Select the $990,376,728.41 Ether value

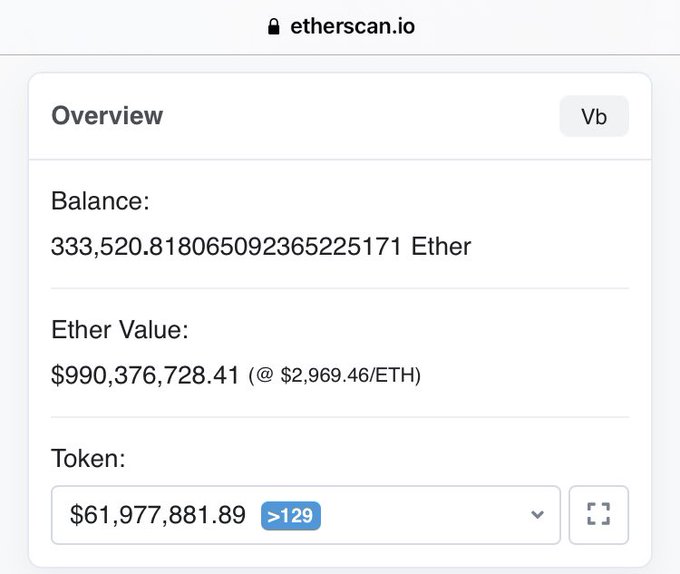pyautogui.click(x=145, y=375)
